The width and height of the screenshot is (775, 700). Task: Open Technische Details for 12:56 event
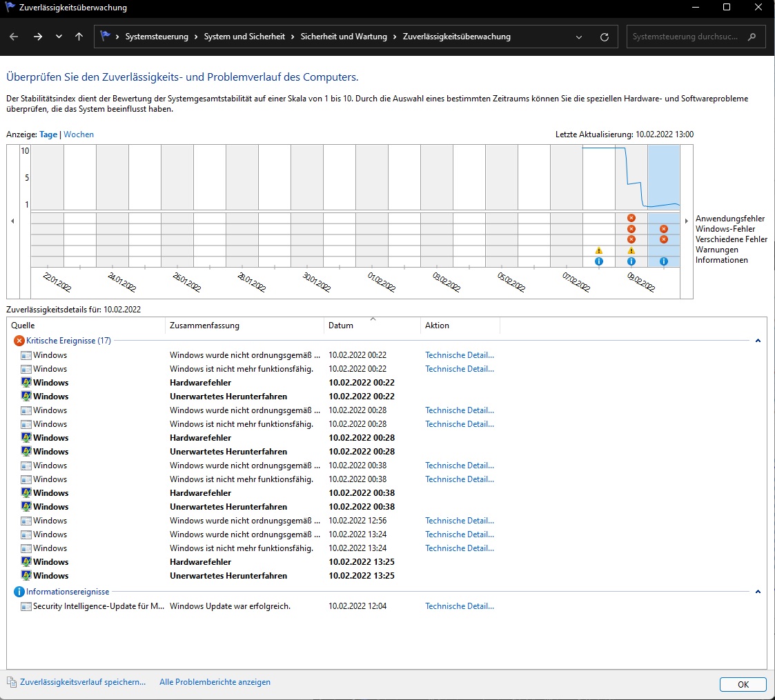click(459, 521)
